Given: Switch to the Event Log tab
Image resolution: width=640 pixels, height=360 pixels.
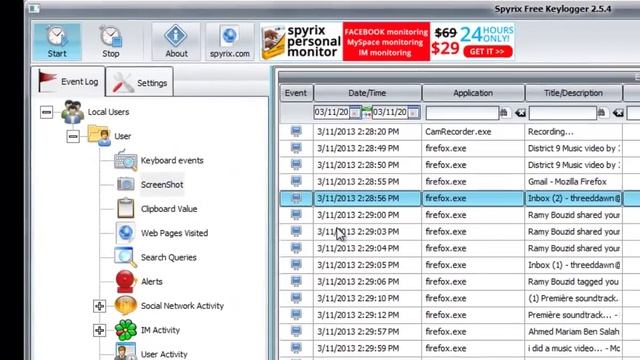Looking at the screenshot, I should pyautogui.click(x=69, y=82).
